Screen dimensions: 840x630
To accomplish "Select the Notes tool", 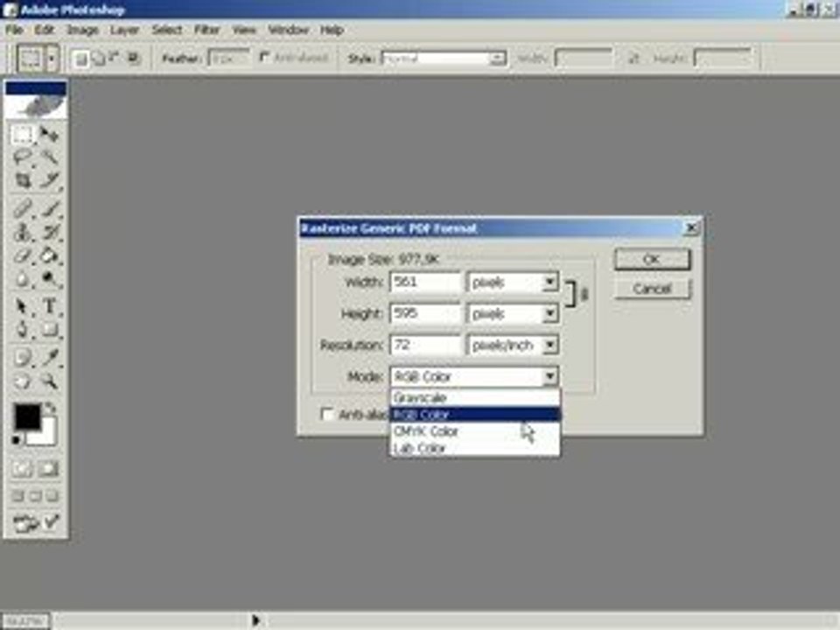I will click(x=22, y=357).
